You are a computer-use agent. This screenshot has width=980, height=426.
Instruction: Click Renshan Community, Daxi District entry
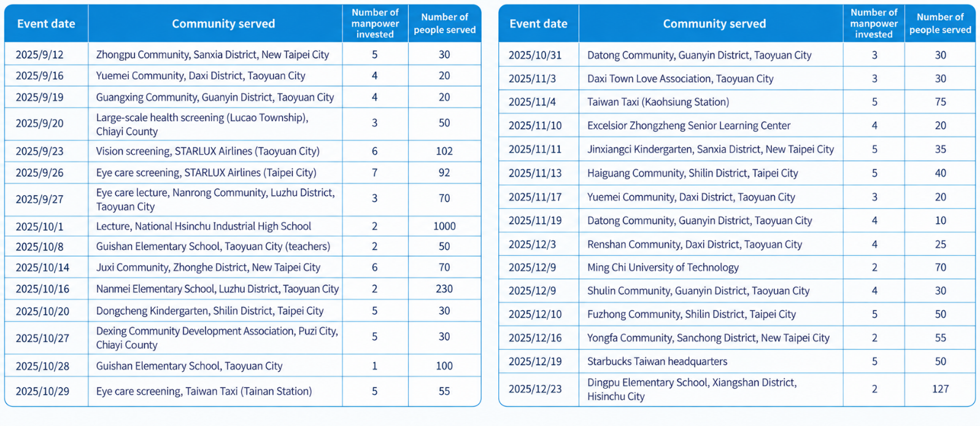pos(695,244)
